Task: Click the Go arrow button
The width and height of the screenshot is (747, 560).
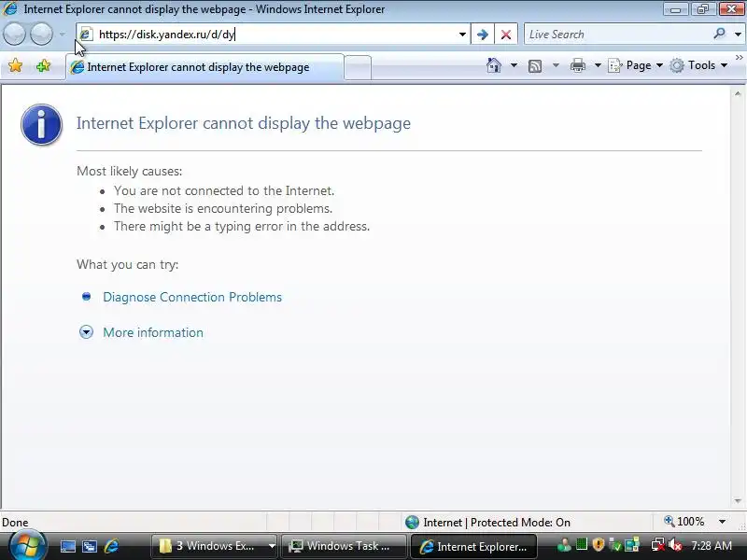Action: point(482,35)
